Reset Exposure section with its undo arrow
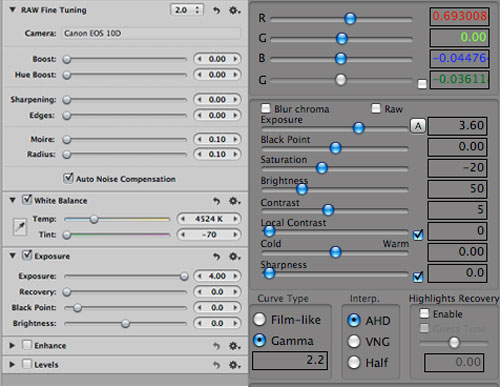Screen dimensions: 500x387 tap(216, 256)
